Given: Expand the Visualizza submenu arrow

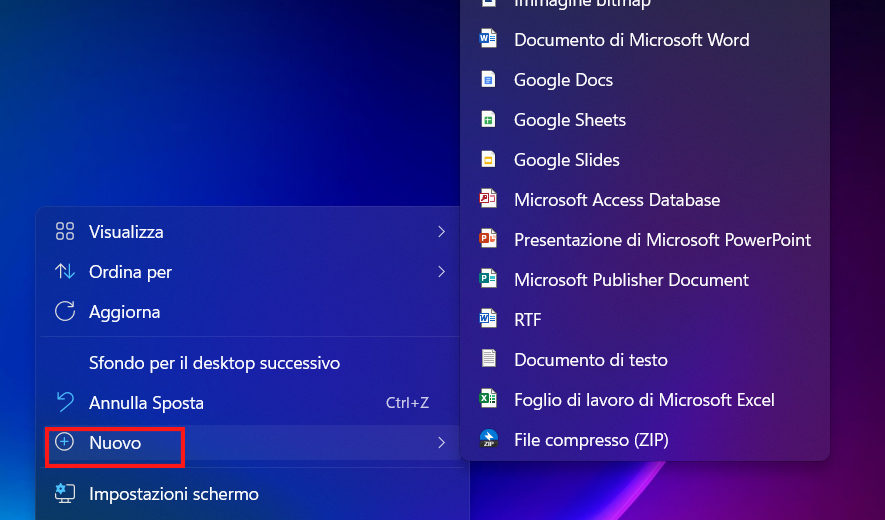Looking at the screenshot, I should click(x=441, y=232).
